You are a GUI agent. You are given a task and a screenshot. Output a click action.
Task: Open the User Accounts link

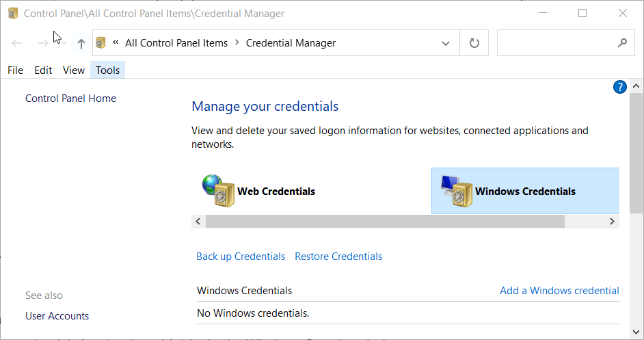click(x=57, y=316)
